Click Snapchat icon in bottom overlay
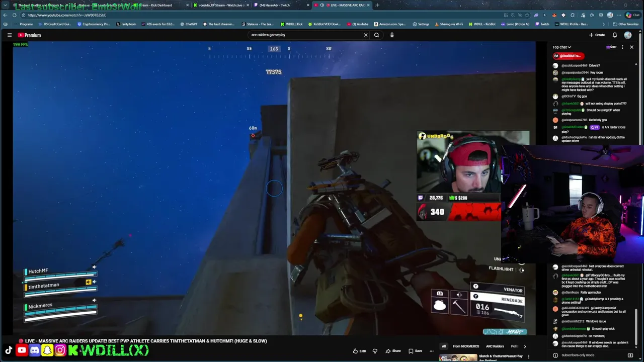 [x=47, y=350]
